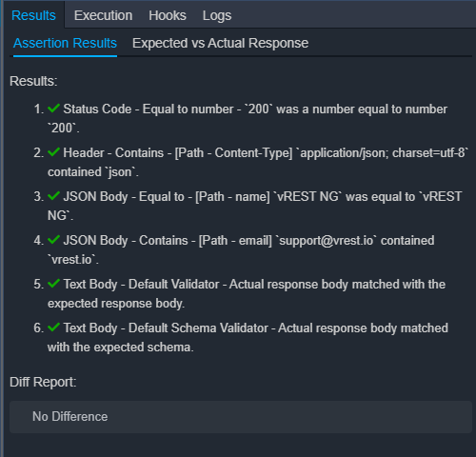Show the Logs tab

coord(217,15)
